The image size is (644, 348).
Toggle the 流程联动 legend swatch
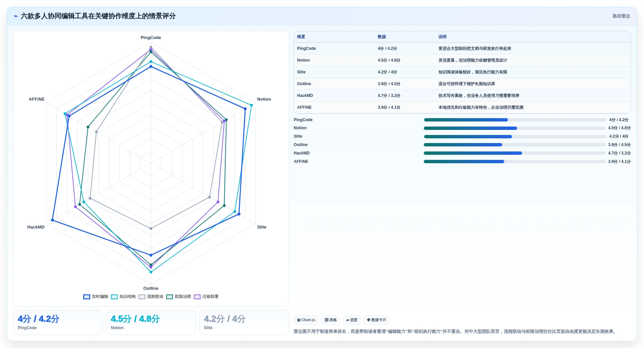click(x=142, y=297)
